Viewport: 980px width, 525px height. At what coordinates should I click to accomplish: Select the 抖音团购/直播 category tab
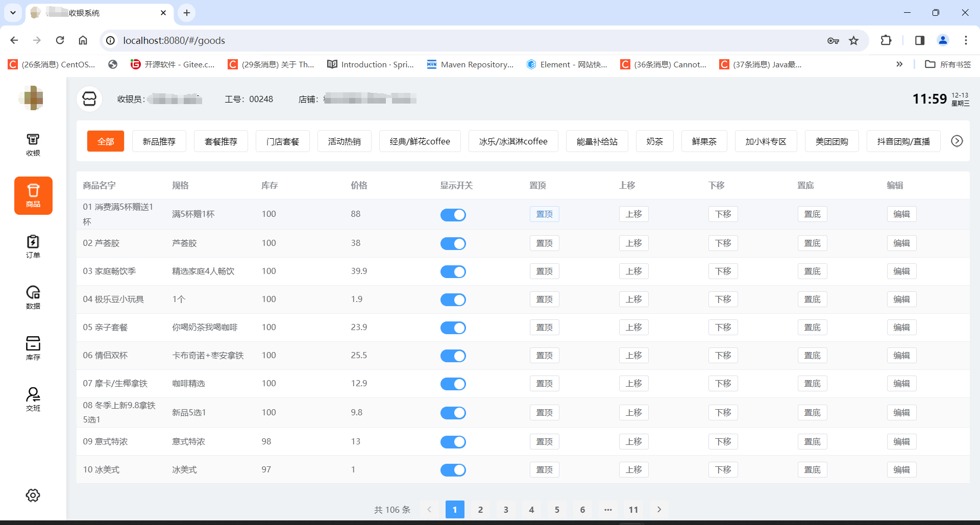pos(903,141)
